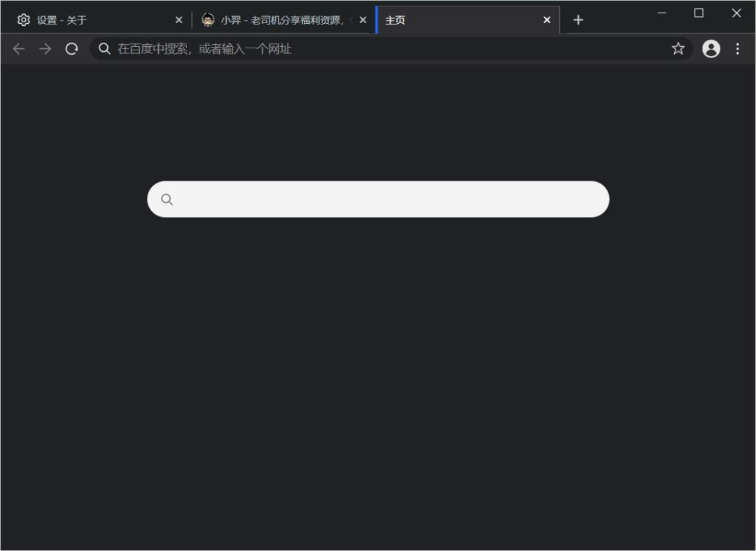Screen dimensions: 756x551
Task: Close the 小羿 tab
Action: [363, 20]
